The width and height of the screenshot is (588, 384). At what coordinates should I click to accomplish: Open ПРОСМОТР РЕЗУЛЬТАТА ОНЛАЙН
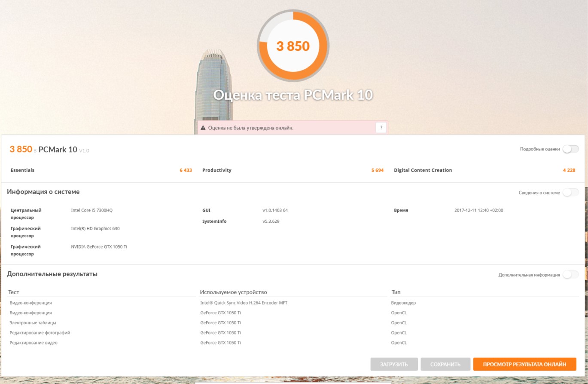tap(524, 364)
